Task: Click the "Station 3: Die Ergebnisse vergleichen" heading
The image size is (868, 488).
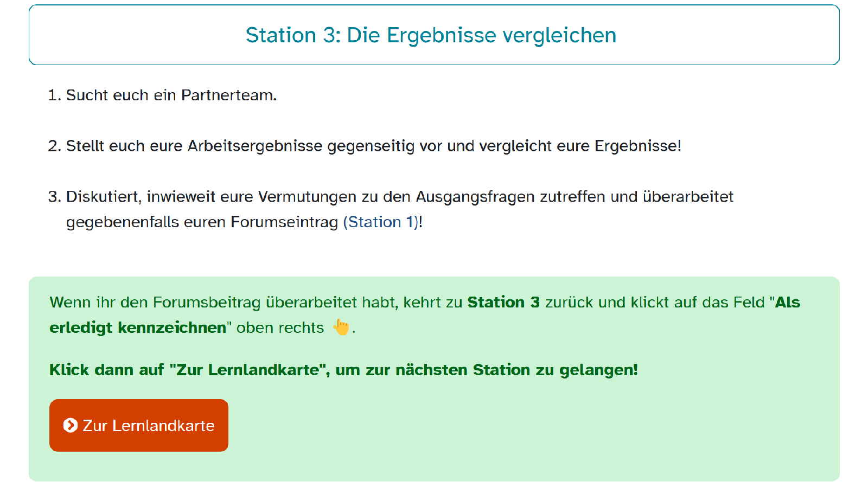Action: [x=431, y=35]
